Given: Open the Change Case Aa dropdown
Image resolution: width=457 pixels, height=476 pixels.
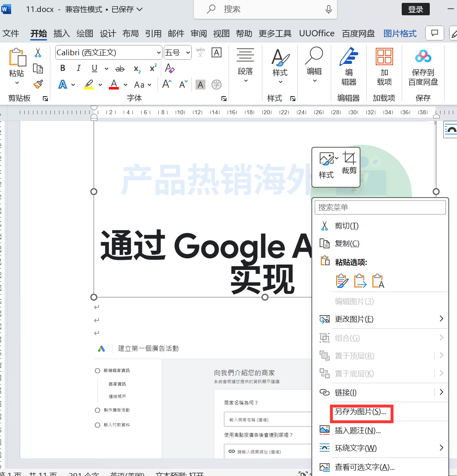Looking at the screenshot, I should click(x=143, y=85).
